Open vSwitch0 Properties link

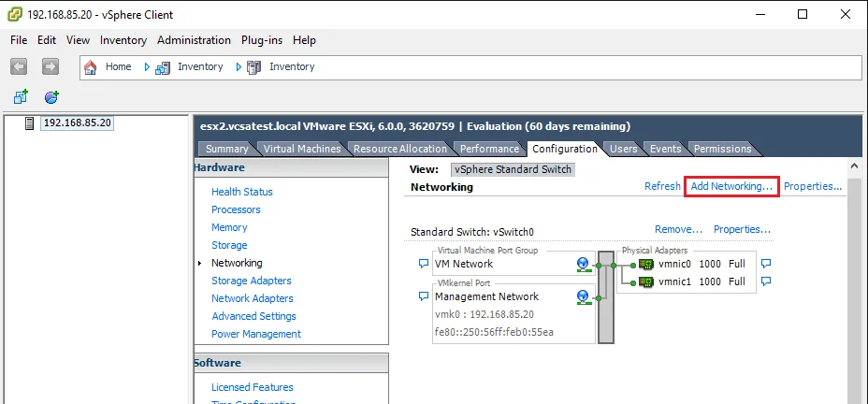point(742,229)
